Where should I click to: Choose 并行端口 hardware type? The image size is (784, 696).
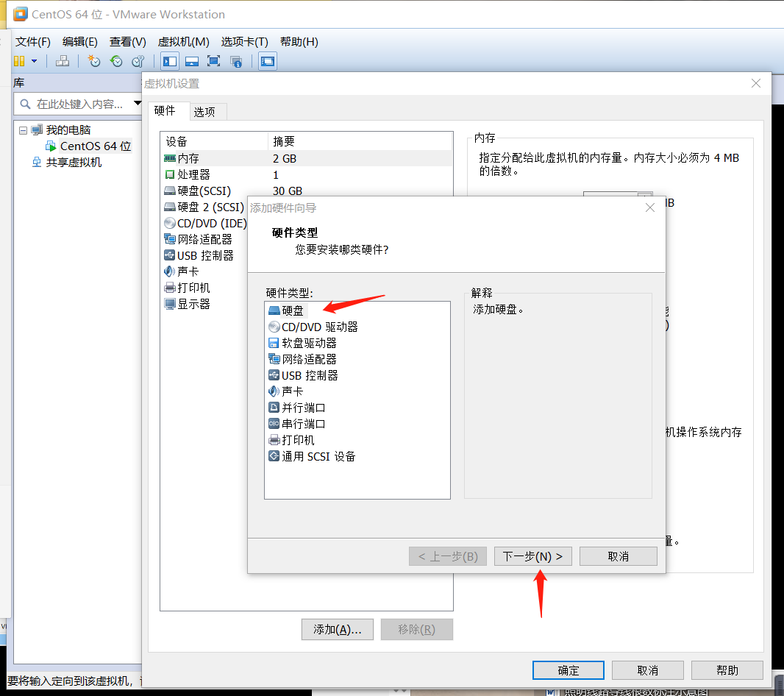(x=297, y=408)
